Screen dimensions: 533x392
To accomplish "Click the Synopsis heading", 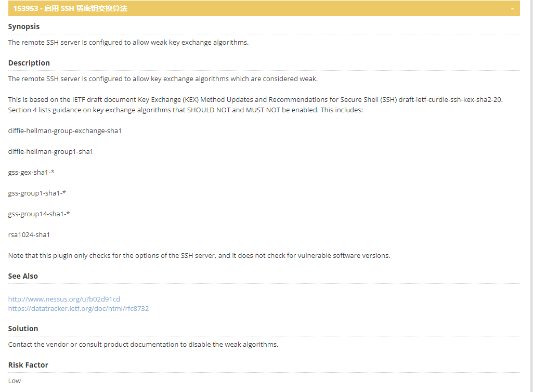I will pyautogui.click(x=24, y=27).
